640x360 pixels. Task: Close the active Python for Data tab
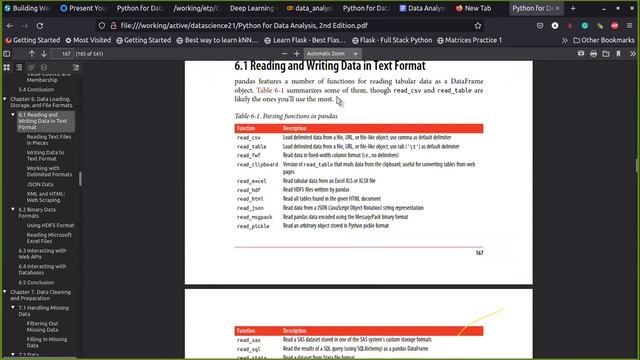click(558, 8)
